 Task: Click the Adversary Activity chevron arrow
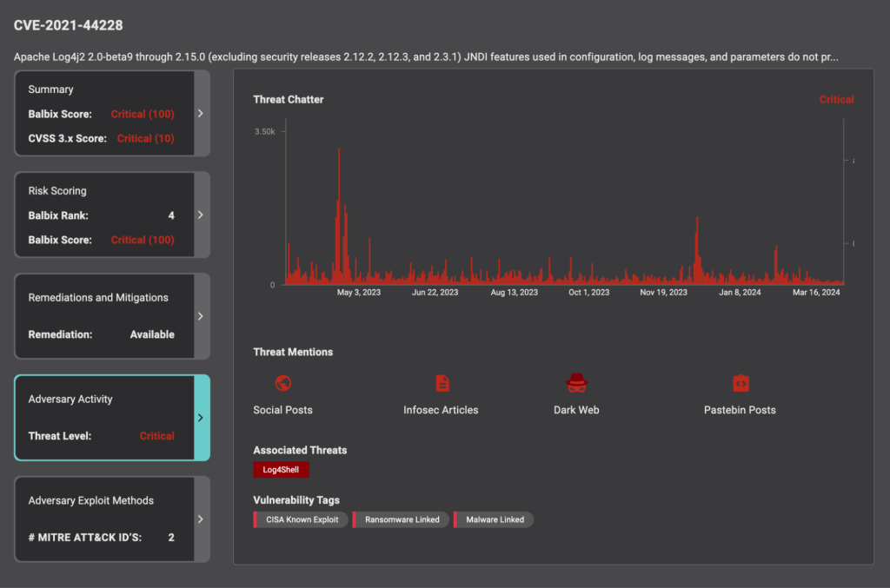pos(201,418)
